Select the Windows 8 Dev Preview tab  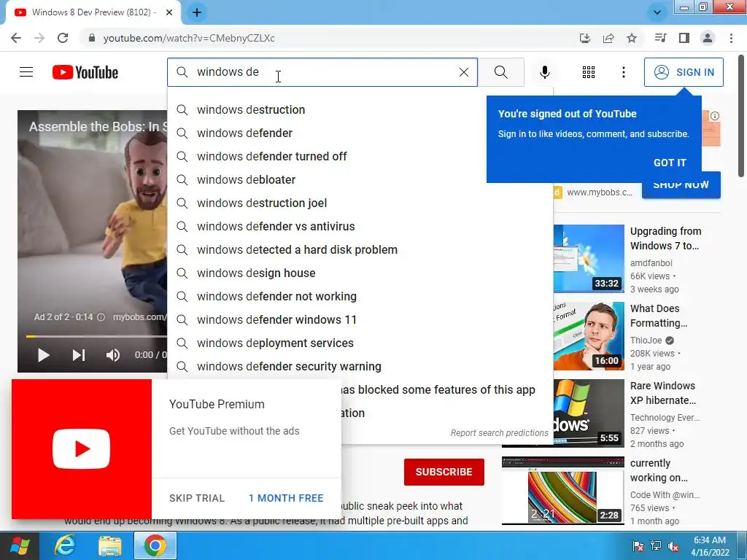coord(93,12)
